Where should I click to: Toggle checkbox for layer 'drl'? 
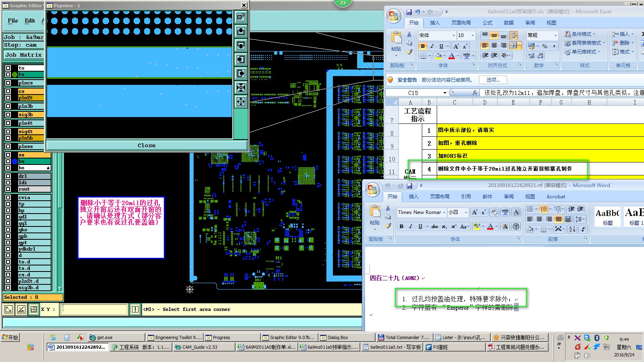point(8,176)
